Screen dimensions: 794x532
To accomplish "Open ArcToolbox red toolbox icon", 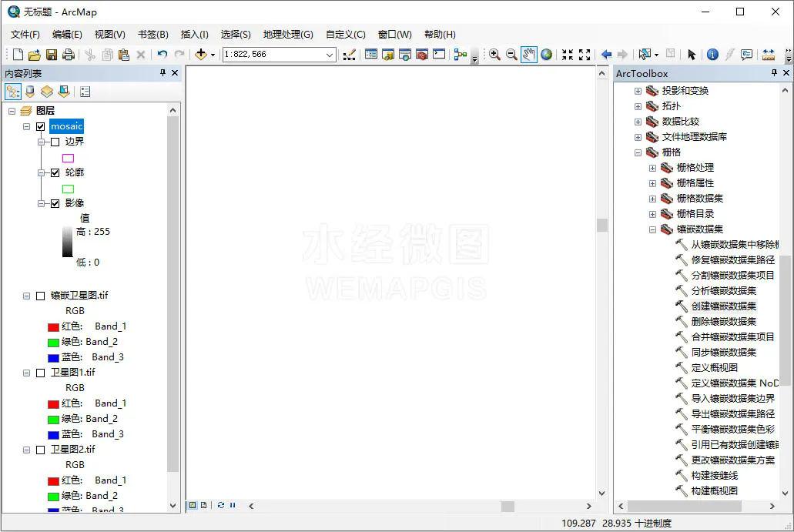I will point(422,54).
